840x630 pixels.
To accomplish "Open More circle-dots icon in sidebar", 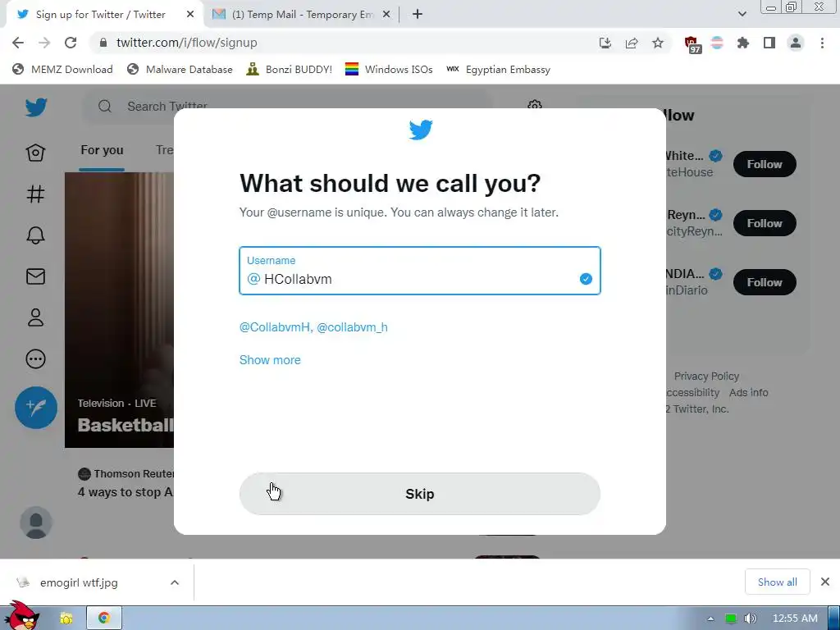I will pyautogui.click(x=35, y=359).
